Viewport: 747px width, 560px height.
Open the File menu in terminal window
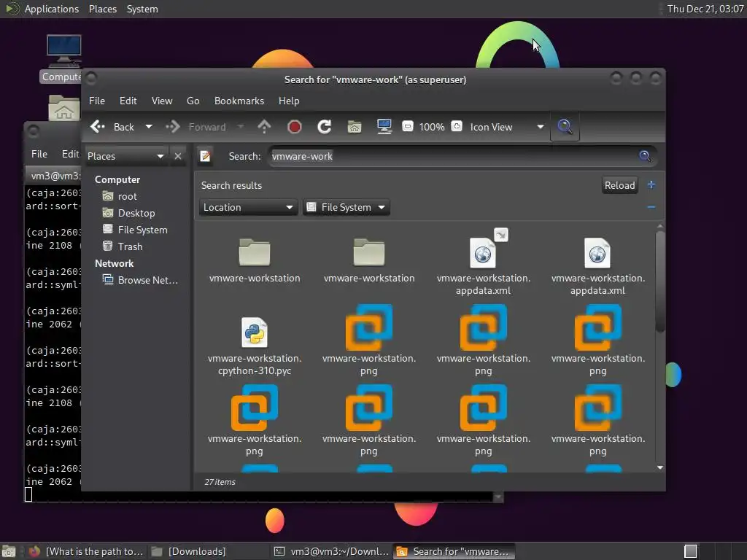click(x=39, y=154)
